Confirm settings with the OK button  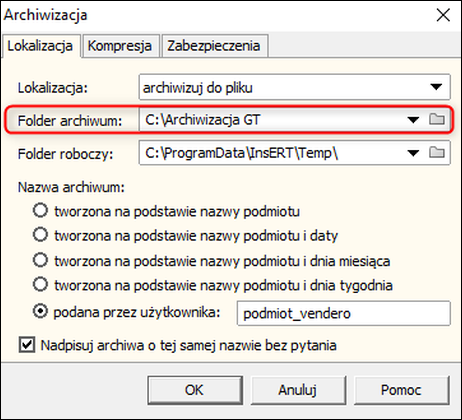(x=195, y=390)
